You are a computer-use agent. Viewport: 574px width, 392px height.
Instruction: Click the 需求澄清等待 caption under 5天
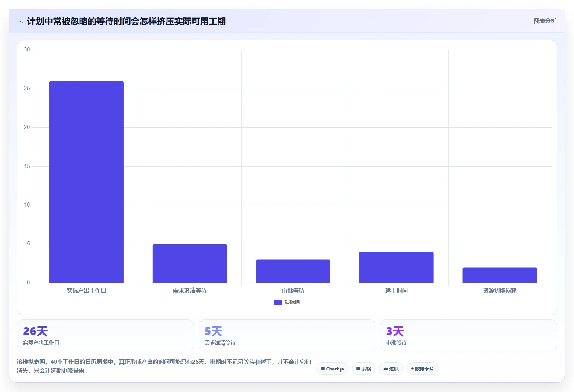[220, 343]
